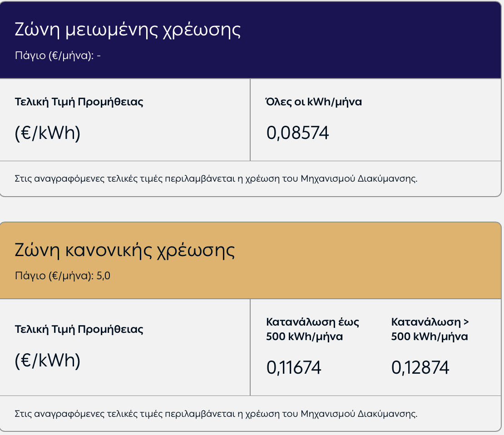Image resolution: width=504 pixels, height=435 pixels.
Task: Click Πάγιο (€/μήνα): - in dark header
Action: [58, 55]
